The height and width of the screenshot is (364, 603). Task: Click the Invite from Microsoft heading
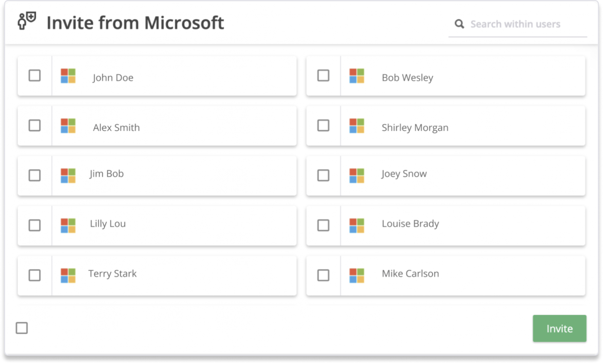[x=135, y=23]
